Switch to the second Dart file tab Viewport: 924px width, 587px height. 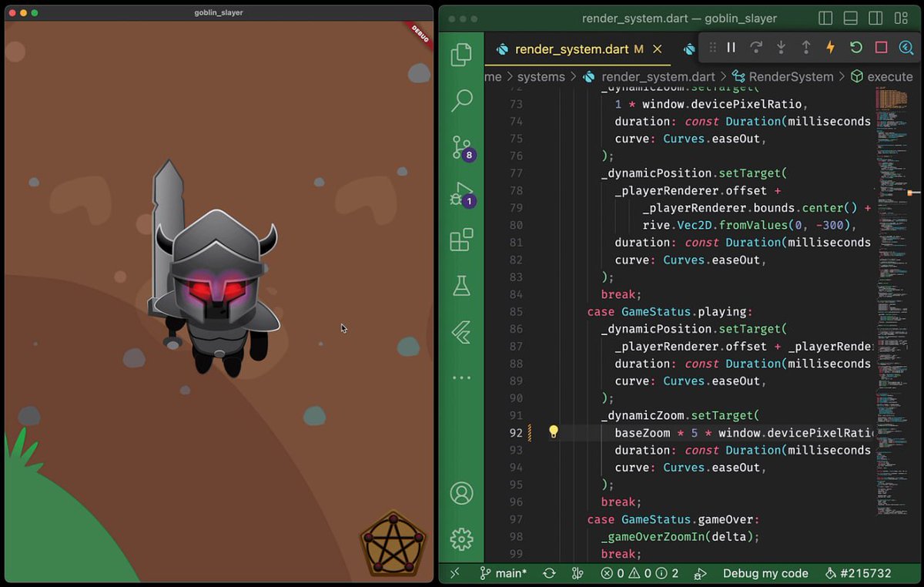click(688, 49)
